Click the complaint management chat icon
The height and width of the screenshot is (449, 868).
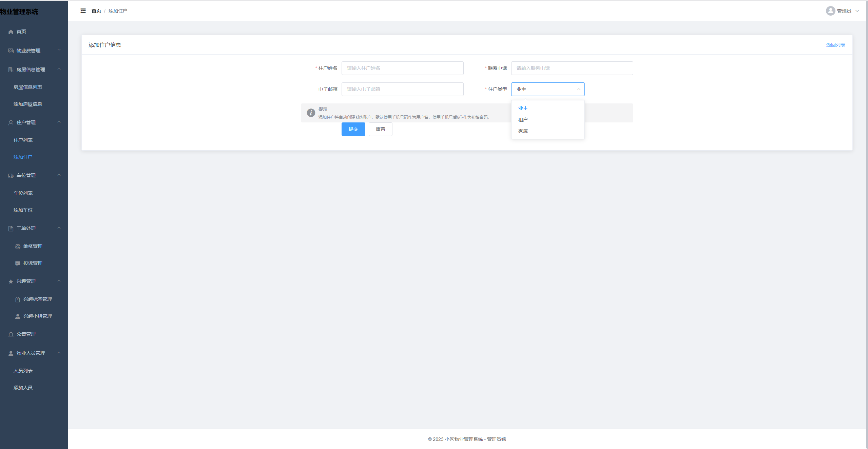tap(18, 263)
